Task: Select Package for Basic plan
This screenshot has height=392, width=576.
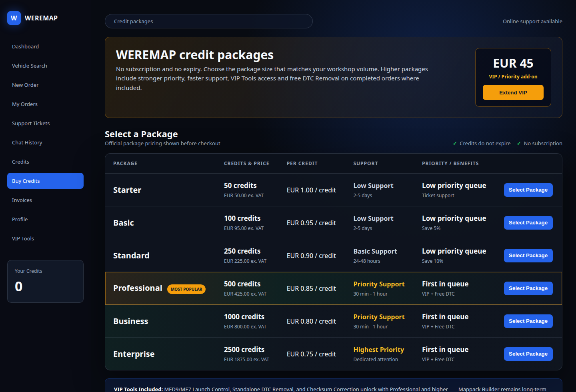Action: tap(528, 223)
